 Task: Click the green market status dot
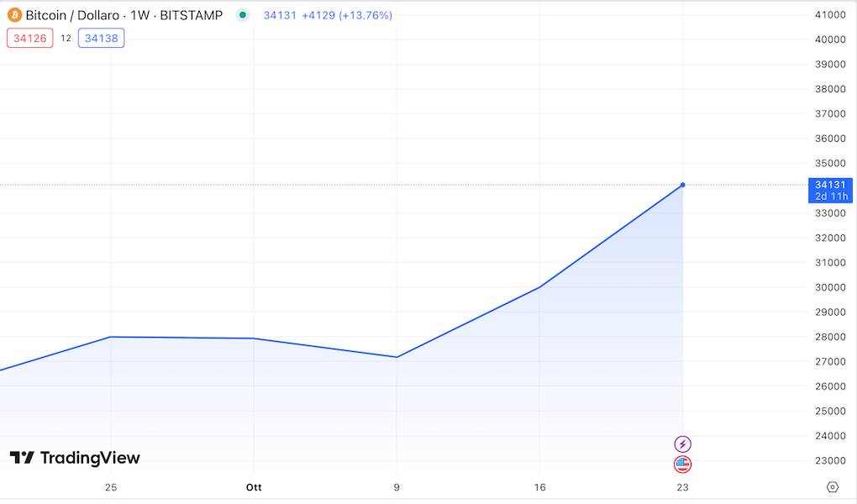click(243, 15)
